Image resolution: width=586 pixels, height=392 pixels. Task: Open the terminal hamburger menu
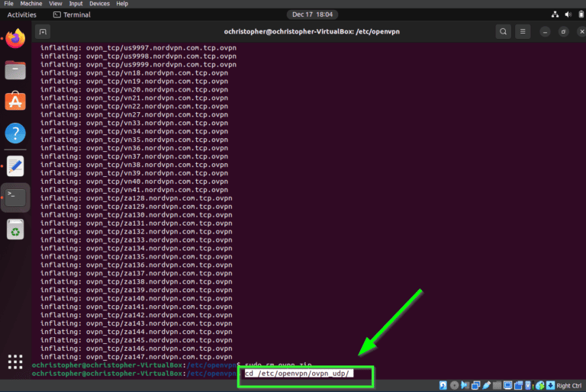(x=523, y=31)
